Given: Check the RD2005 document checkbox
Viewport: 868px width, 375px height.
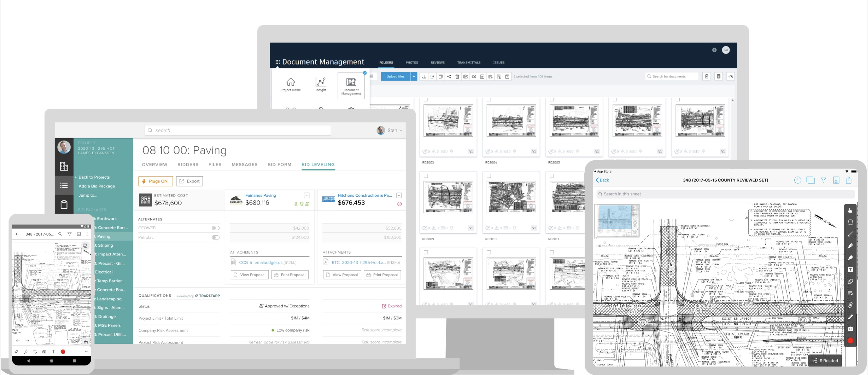Looking at the screenshot, I should tap(552, 100).
